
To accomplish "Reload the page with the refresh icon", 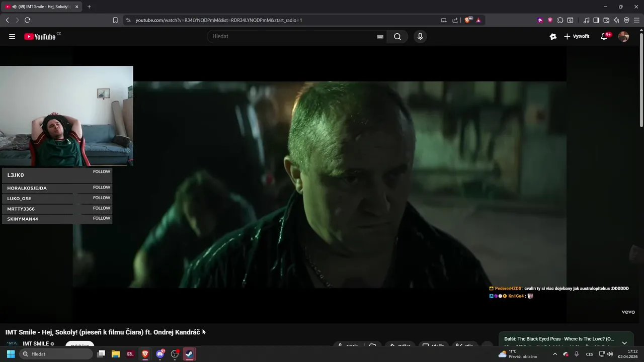I will click(27, 20).
